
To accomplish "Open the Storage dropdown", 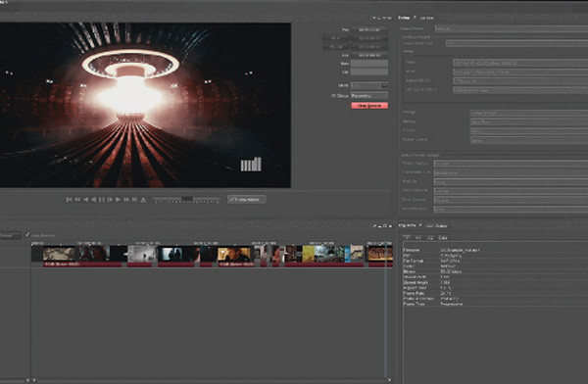I will 529,113.
